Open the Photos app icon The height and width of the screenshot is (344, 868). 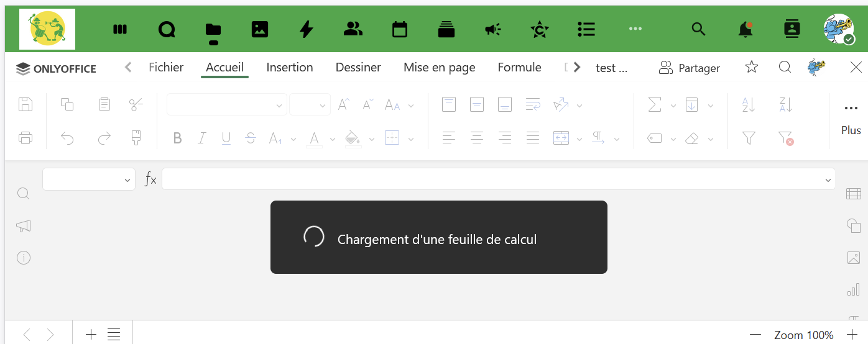pyautogui.click(x=259, y=29)
